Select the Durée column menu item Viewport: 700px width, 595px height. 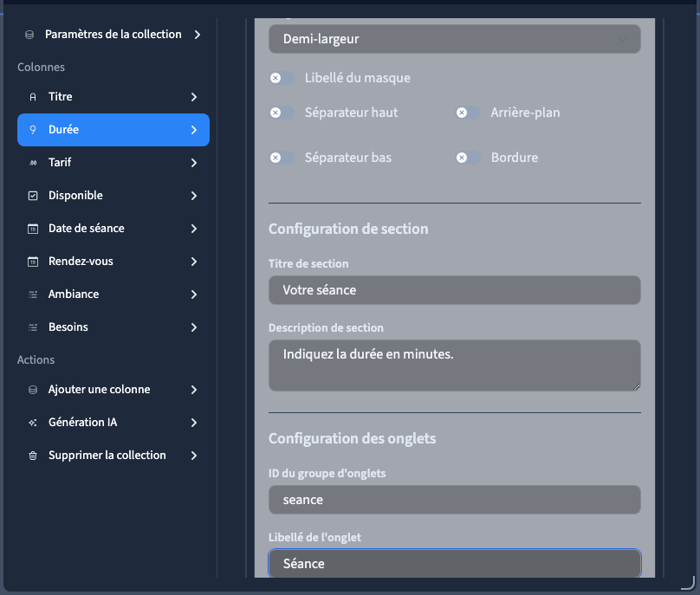tap(113, 130)
